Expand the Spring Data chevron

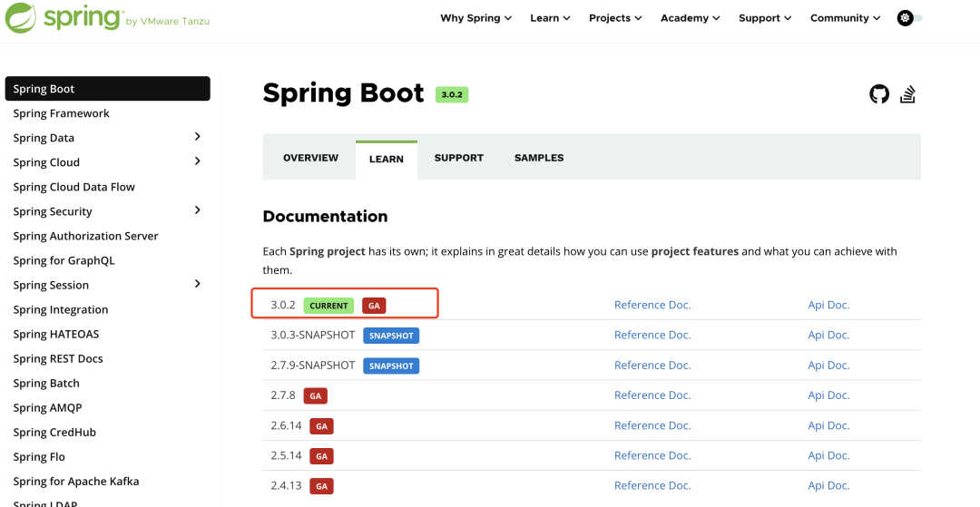(198, 137)
